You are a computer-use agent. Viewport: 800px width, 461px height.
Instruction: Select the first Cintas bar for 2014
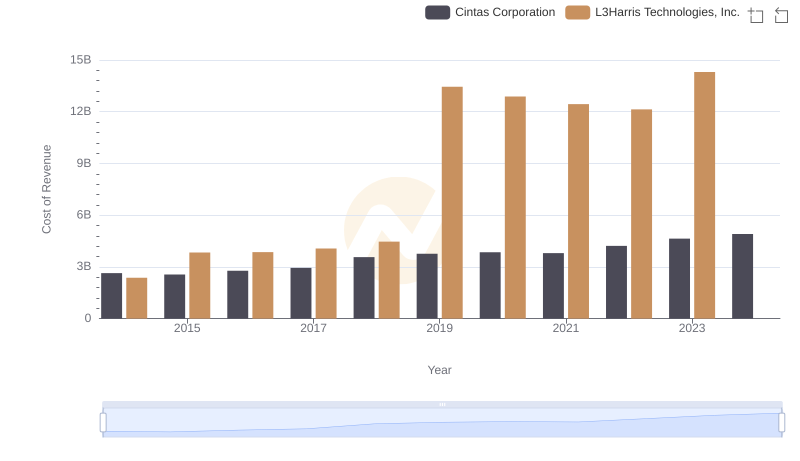(111, 296)
